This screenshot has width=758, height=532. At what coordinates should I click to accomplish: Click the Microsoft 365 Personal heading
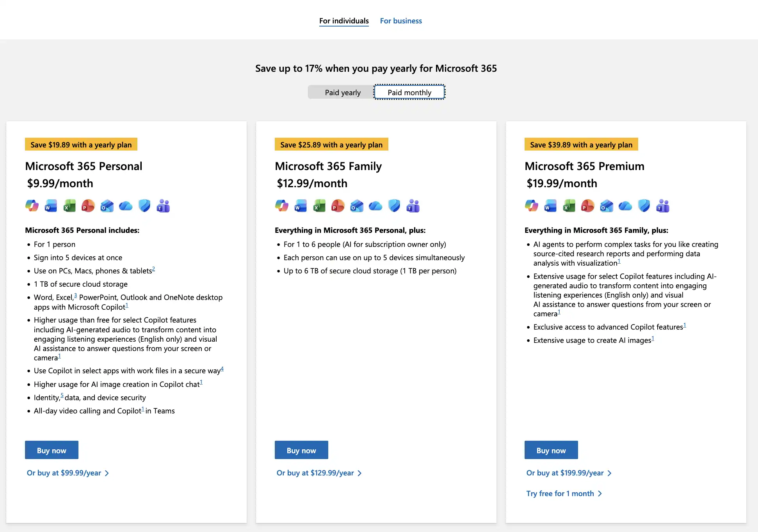(84, 166)
